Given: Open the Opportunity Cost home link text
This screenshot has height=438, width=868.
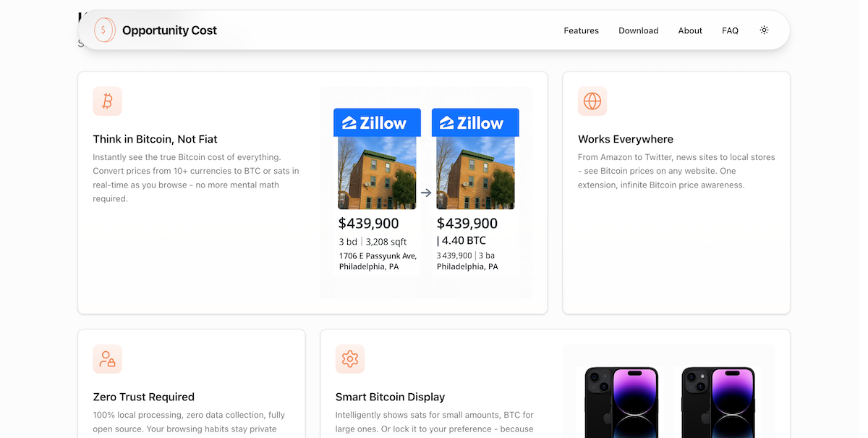Looking at the screenshot, I should pos(169,30).
